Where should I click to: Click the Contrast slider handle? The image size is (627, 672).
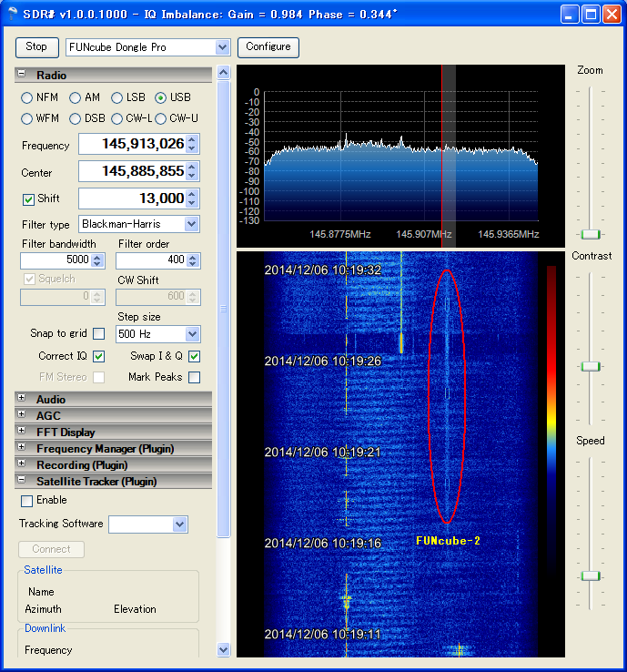click(591, 366)
